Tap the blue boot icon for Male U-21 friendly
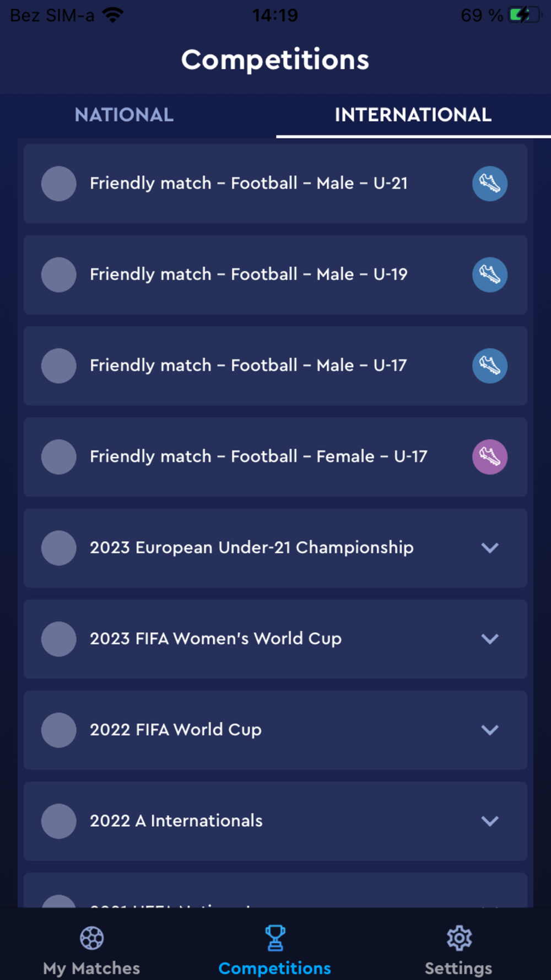The height and width of the screenshot is (980, 551). click(x=489, y=184)
